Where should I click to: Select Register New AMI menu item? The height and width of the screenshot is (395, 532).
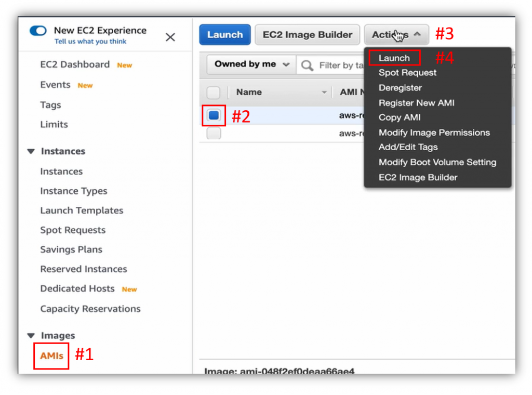[x=416, y=103]
